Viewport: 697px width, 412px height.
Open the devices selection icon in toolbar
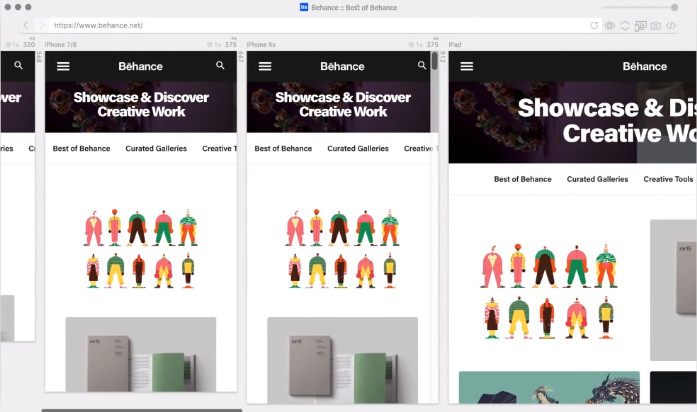click(x=640, y=26)
